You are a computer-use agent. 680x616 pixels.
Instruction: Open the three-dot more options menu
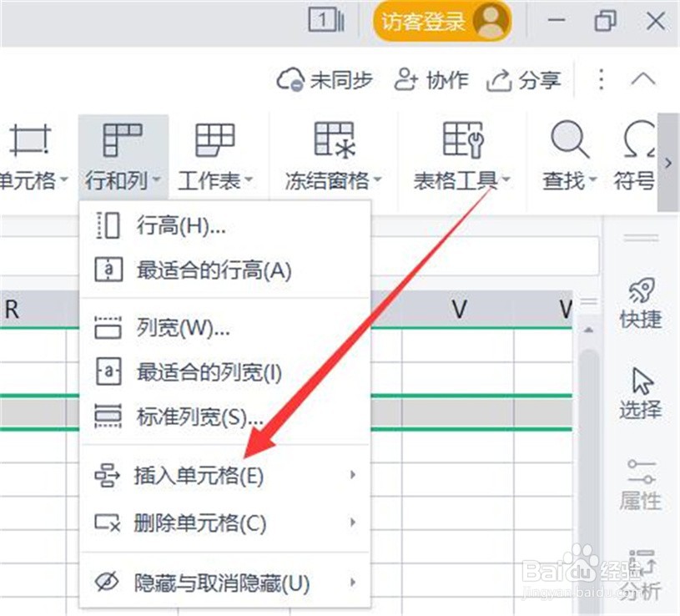(601, 79)
